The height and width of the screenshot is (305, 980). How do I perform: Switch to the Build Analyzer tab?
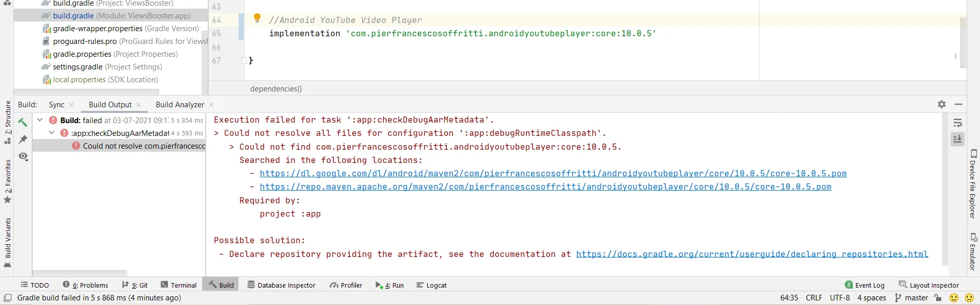180,104
